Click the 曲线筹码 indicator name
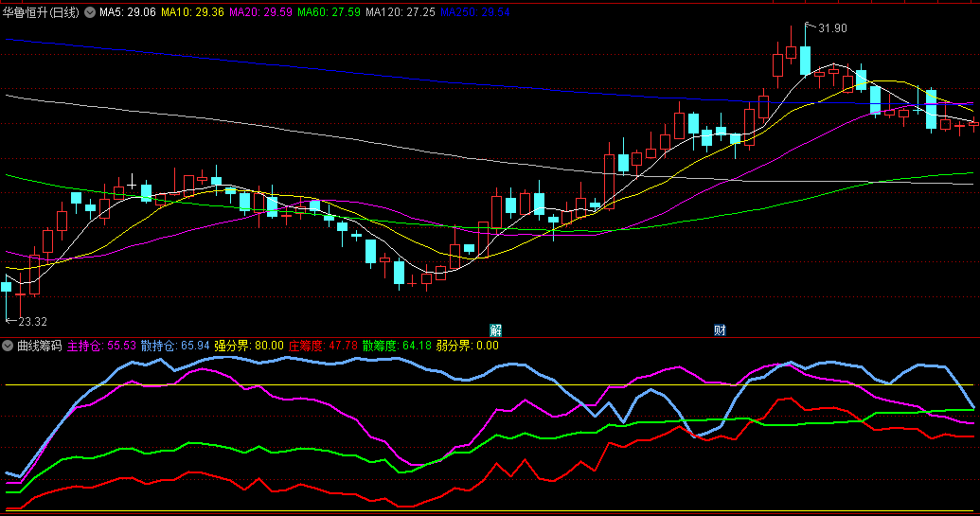Screen dimensions: 980x516 [x=40, y=346]
